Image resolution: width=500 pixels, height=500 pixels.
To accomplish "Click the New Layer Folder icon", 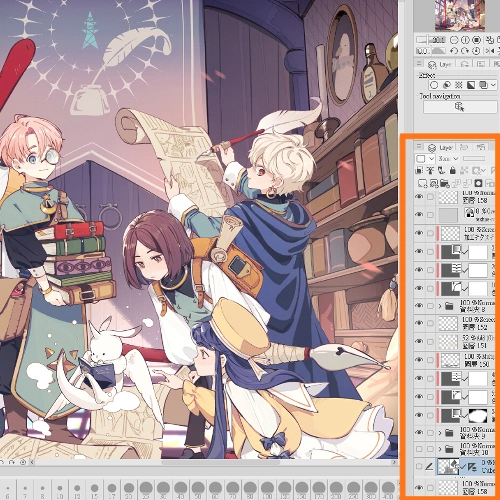I will (444, 183).
